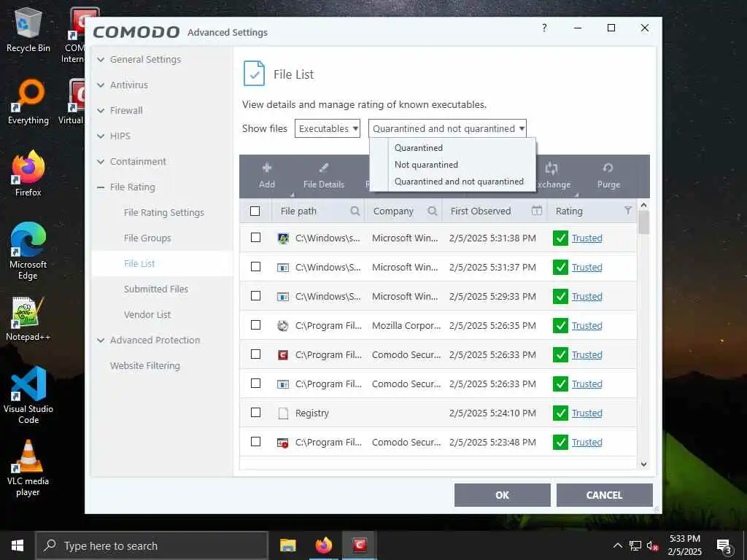Click Trusted link for 5:29:33 PM row
Viewport: 747px width, 560px height.
pos(587,297)
